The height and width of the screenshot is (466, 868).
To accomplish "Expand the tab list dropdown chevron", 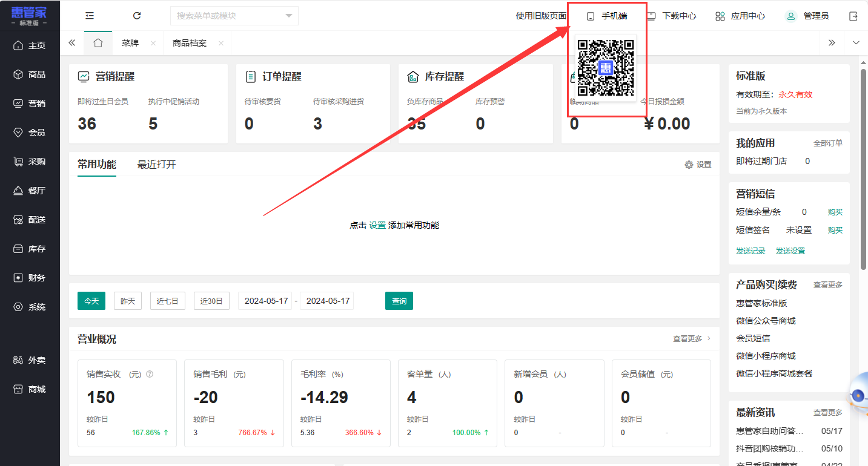I will [856, 43].
